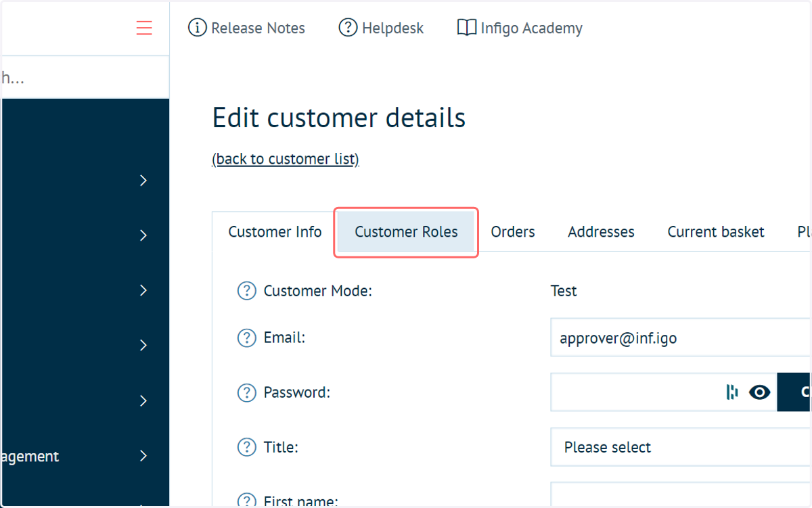812x508 pixels.
Task: Go back to customer list
Action: [286, 159]
